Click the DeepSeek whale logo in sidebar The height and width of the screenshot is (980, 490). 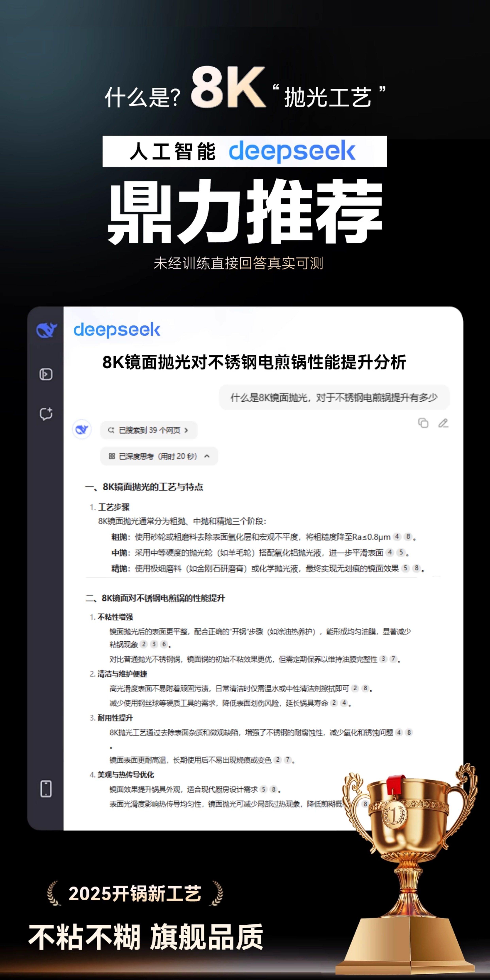point(46,330)
